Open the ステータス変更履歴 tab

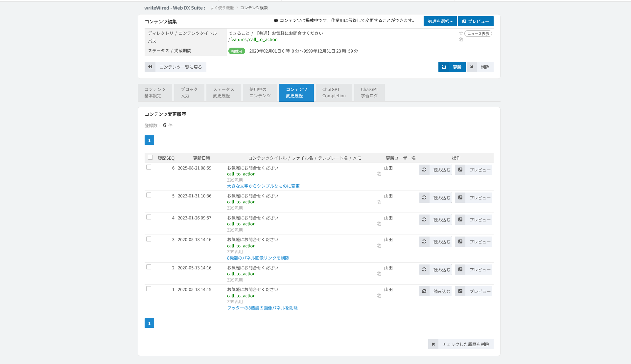tap(223, 93)
